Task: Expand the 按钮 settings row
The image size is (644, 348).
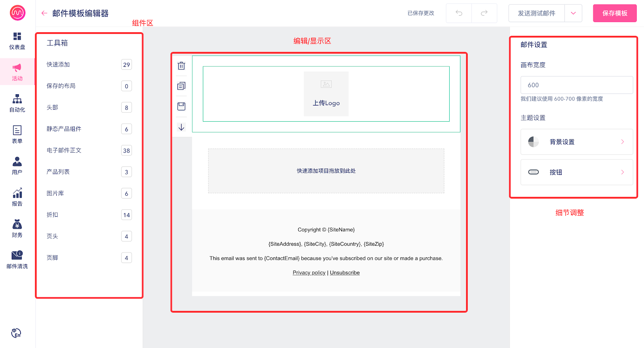Action: tap(576, 172)
